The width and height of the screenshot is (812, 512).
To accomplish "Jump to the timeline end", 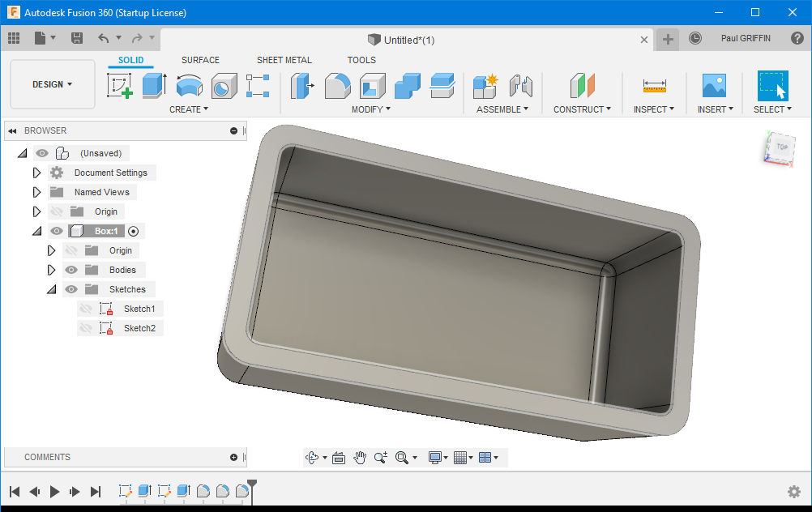I will pos(96,491).
